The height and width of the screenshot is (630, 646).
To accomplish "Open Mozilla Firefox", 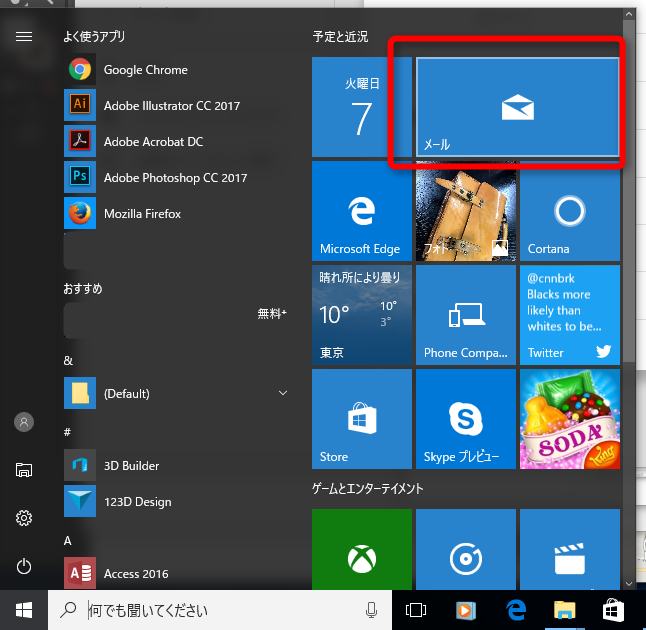I will coord(176,213).
